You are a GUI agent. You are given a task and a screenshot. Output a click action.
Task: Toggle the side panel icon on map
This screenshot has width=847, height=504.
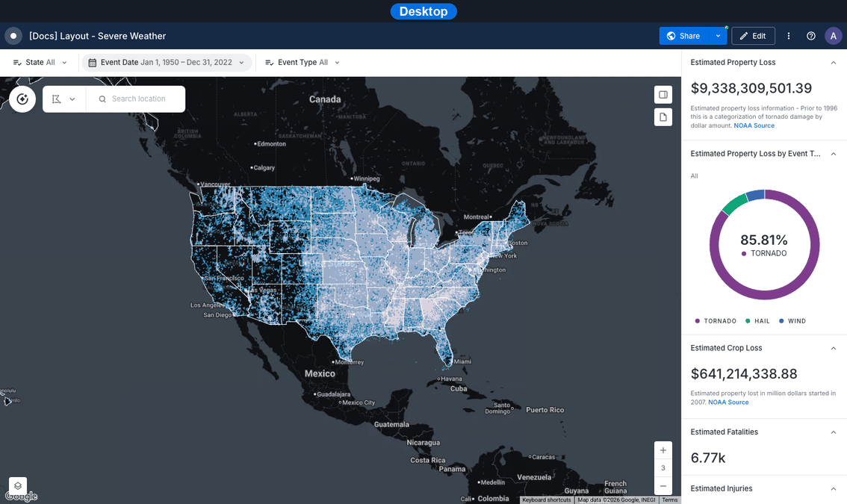point(663,95)
